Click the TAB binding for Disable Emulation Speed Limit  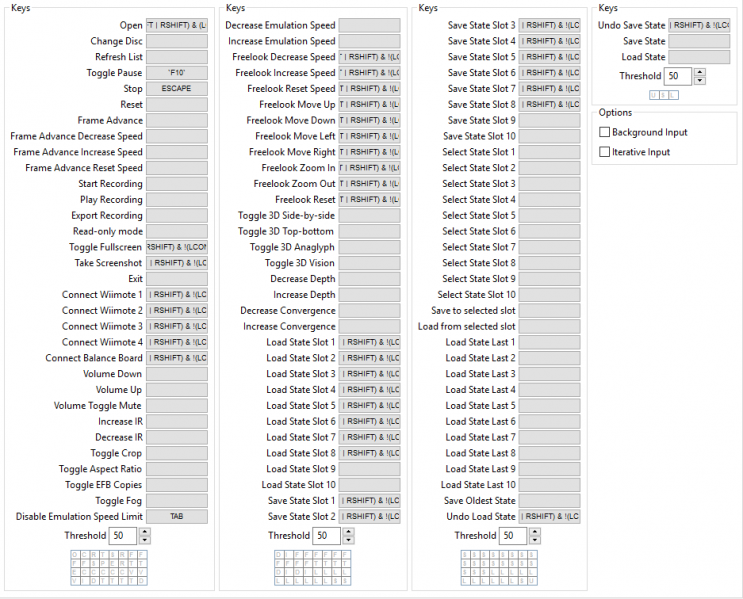(177, 517)
